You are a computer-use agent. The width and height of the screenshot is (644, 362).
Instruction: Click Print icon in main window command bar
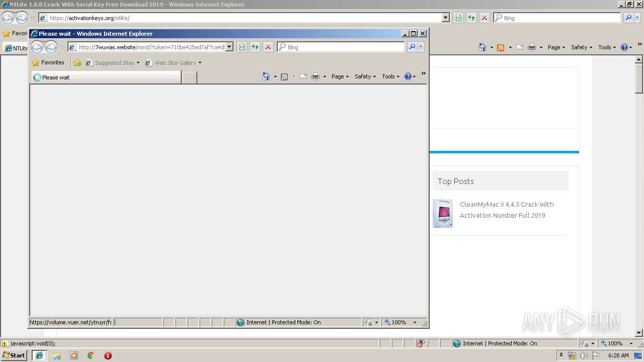click(x=532, y=47)
